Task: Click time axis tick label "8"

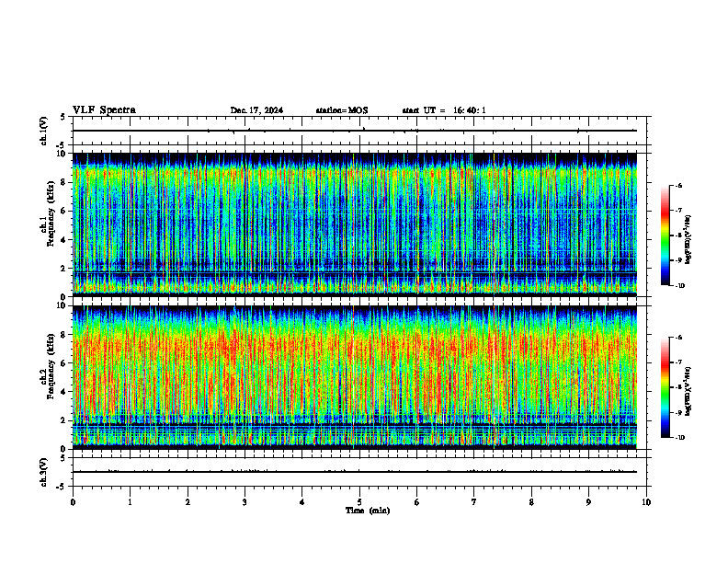Action: point(531,502)
